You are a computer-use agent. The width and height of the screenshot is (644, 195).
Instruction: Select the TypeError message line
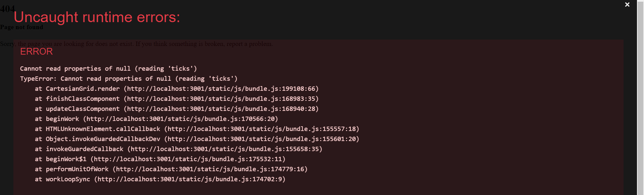pos(129,78)
